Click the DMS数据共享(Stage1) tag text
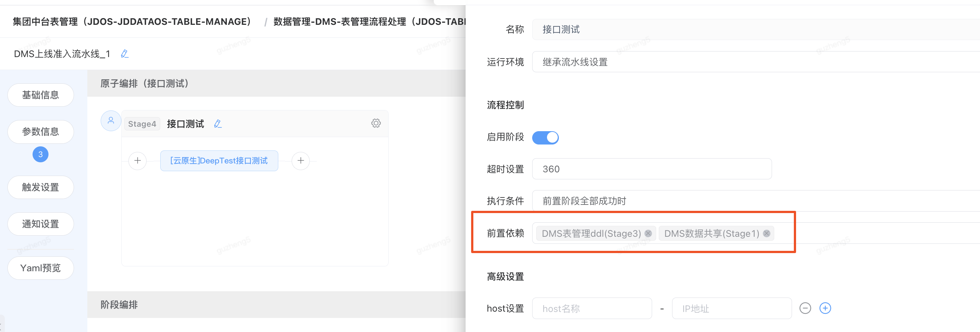 tap(711, 233)
